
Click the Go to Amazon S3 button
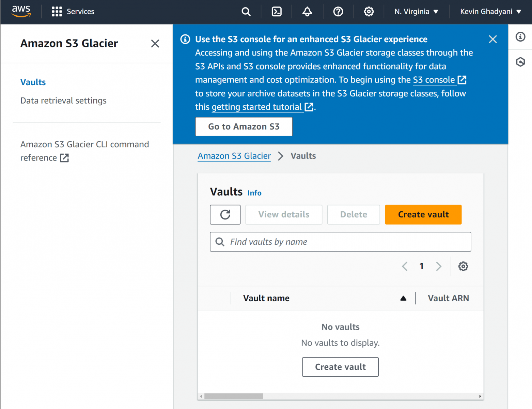(x=244, y=127)
